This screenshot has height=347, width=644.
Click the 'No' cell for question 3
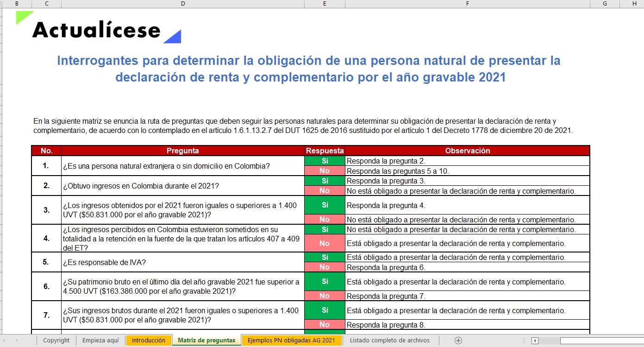coord(325,219)
